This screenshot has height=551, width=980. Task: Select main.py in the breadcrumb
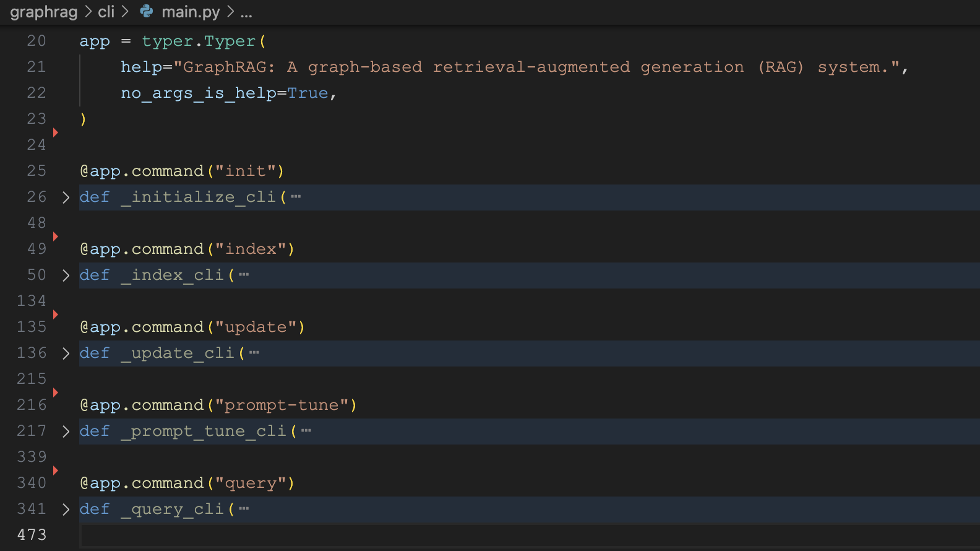[191, 12]
